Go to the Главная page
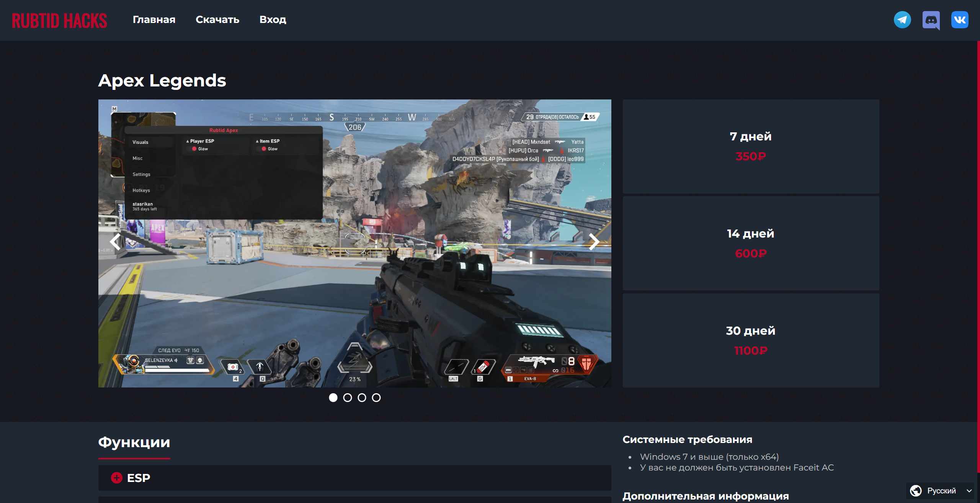Viewport: 980px width, 503px height. click(154, 20)
